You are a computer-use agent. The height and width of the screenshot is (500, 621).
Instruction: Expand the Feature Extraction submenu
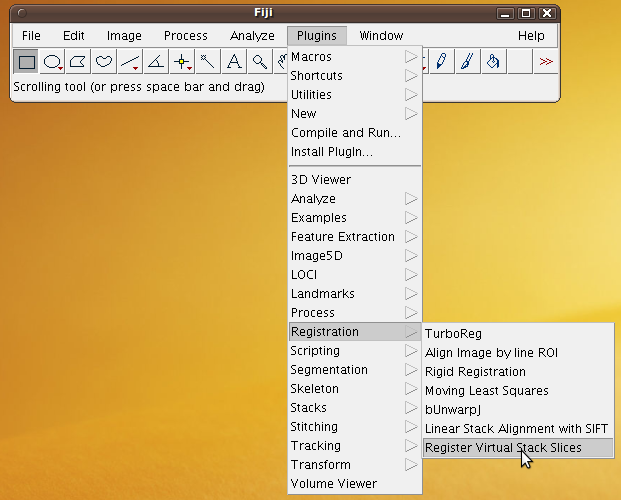[354, 237]
